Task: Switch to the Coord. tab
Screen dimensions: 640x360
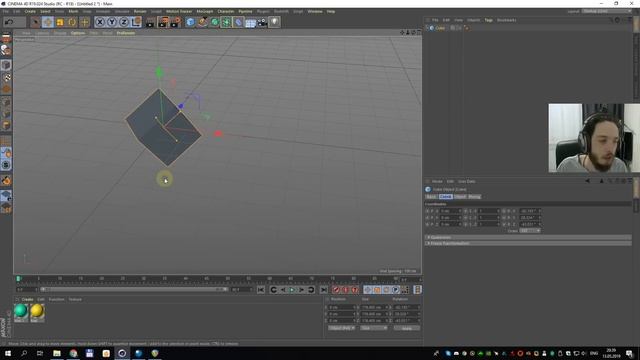Action: pos(445,197)
